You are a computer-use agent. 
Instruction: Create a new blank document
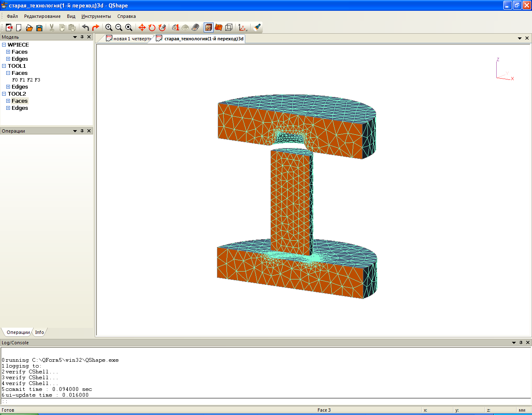pyautogui.click(x=19, y=27)
